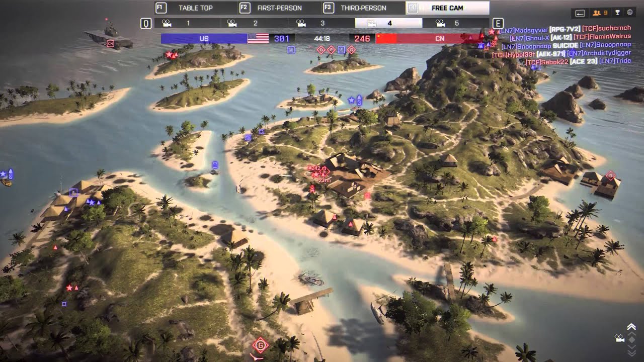Click killfeed line with AK-12
Viewport: 644px width, 362px height.
(x=570, y=38)
